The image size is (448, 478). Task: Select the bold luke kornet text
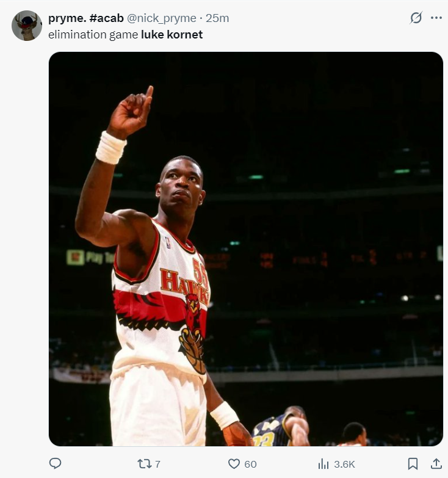172,34
